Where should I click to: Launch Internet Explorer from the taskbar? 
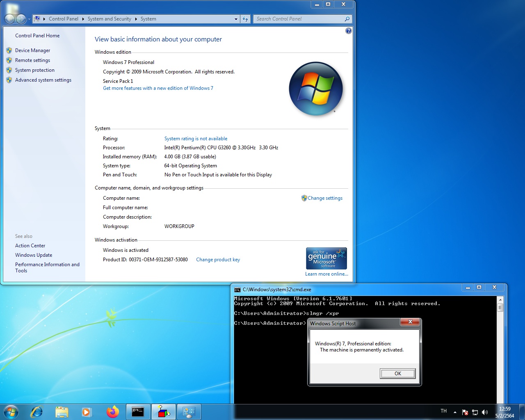click(37, 412)
